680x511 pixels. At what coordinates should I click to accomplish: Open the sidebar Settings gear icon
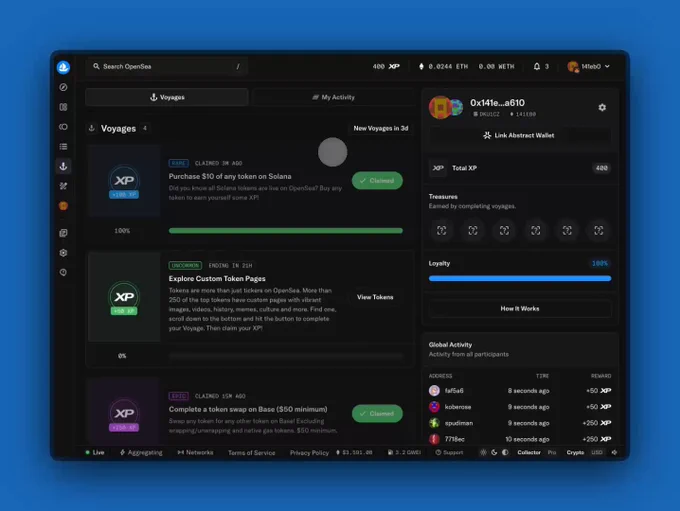pos(63,252)
